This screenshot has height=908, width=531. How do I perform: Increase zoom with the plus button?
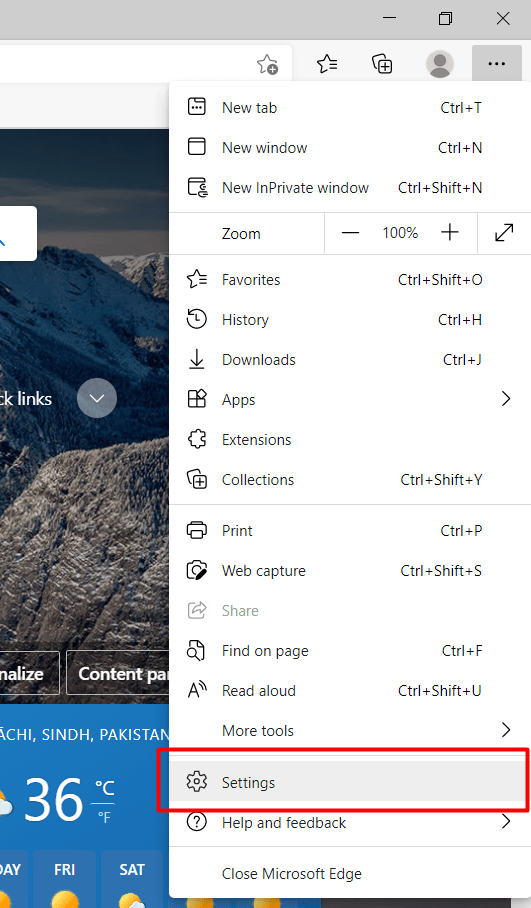click(449, 233)
